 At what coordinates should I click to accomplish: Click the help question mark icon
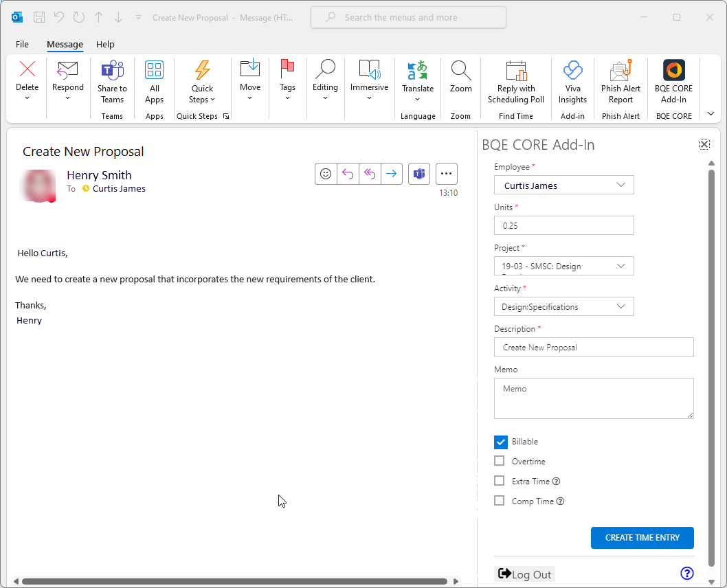pyautogui.click(x=686, y=574)
